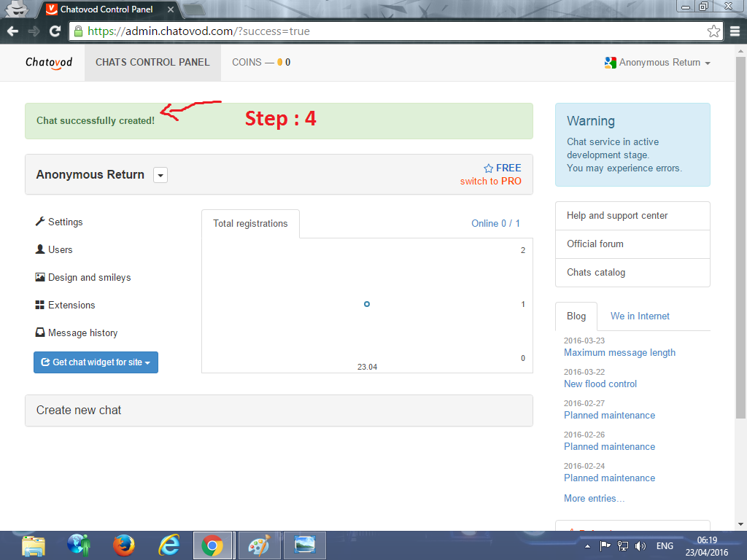The height and width of the screenshot is (560, 747).
Task: Launch Paint from the taskbar
Action: (259, 545)
